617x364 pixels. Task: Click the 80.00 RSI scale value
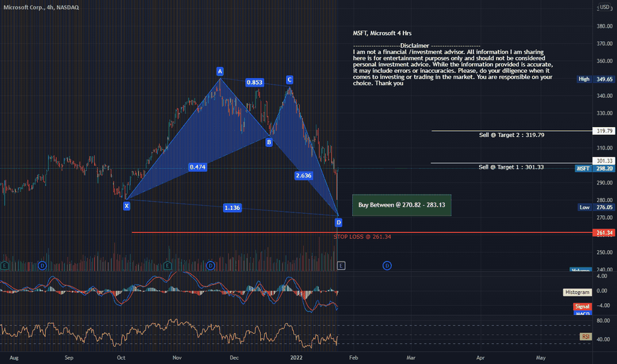(x=603, y=321)
